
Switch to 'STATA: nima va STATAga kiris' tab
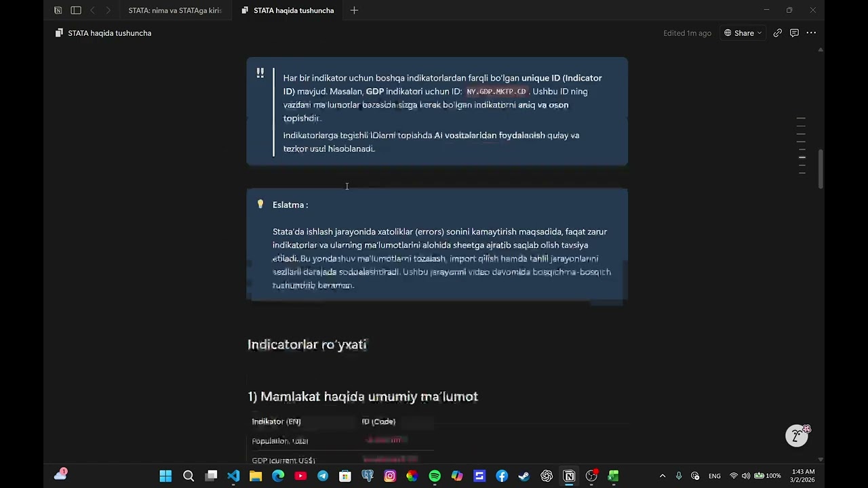(x=175, y=10)
